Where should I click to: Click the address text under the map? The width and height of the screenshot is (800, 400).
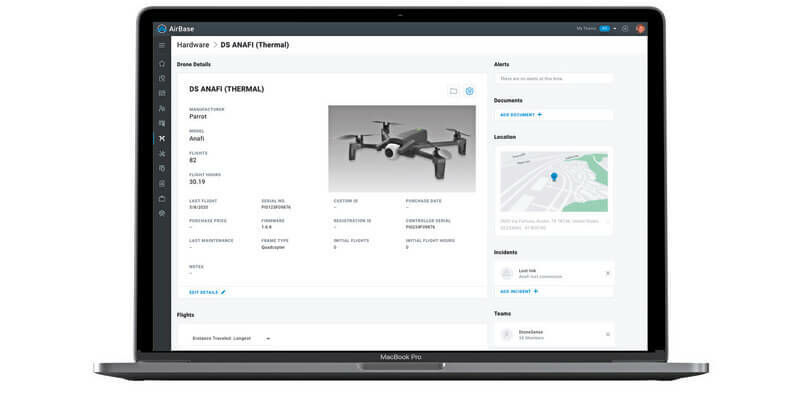click(x=551, y=224)
